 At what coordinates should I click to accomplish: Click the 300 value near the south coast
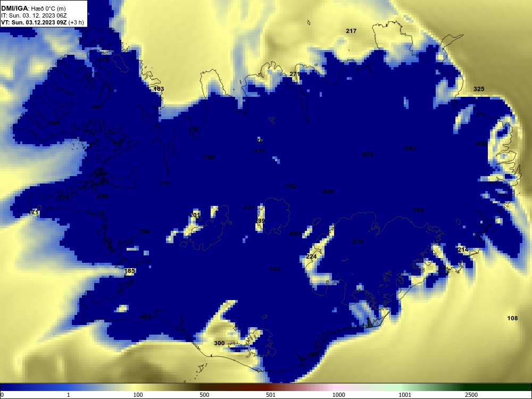click(219, 343)
